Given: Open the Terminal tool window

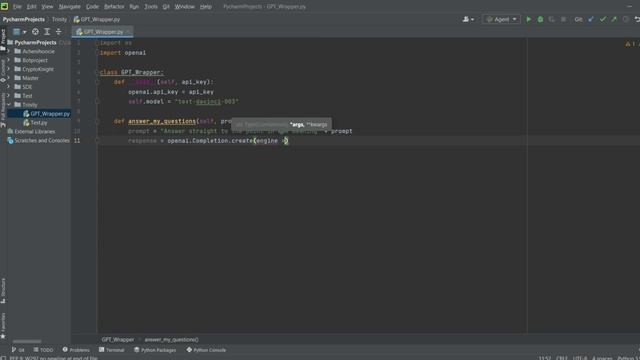Looking at the screenshot, I should (111, 350).
